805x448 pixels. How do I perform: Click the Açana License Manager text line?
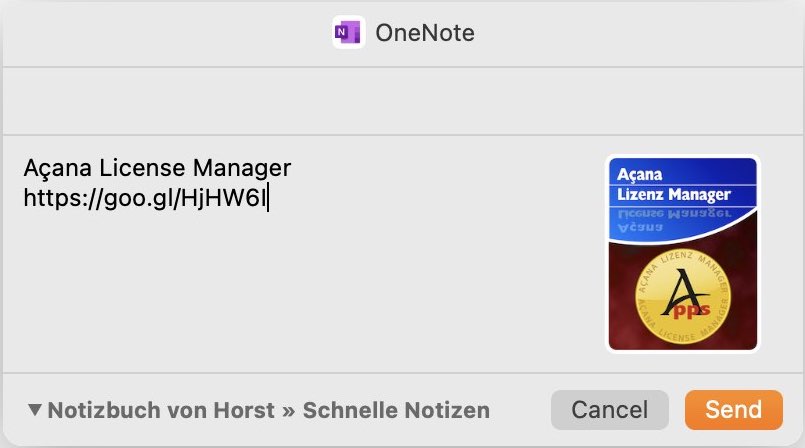coord(157,168)
